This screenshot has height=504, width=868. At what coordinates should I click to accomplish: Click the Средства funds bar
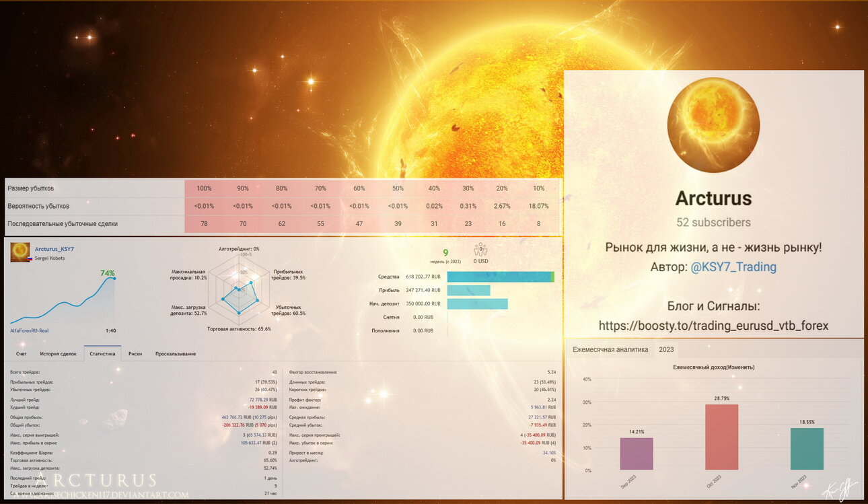click(x=501, y=277)
